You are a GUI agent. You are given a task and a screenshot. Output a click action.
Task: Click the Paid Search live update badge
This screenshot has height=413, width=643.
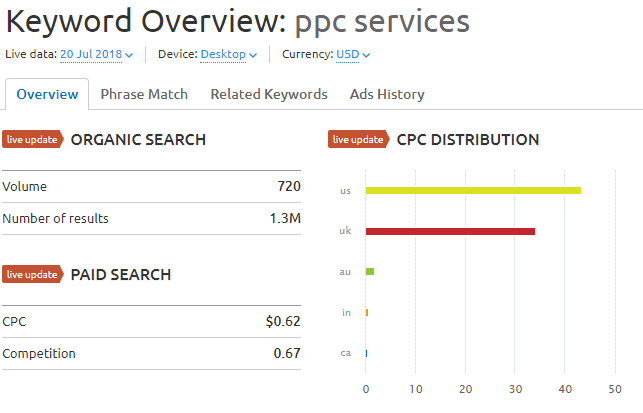click(x=32, y=275)
